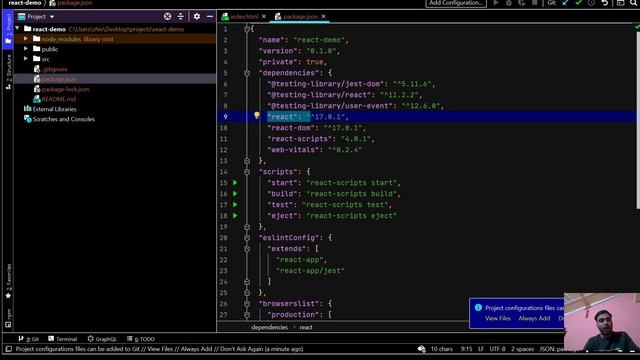Open the Terminal tool window
The width and height of the screenshot is (640, 360).
click(x=63, y=339)
